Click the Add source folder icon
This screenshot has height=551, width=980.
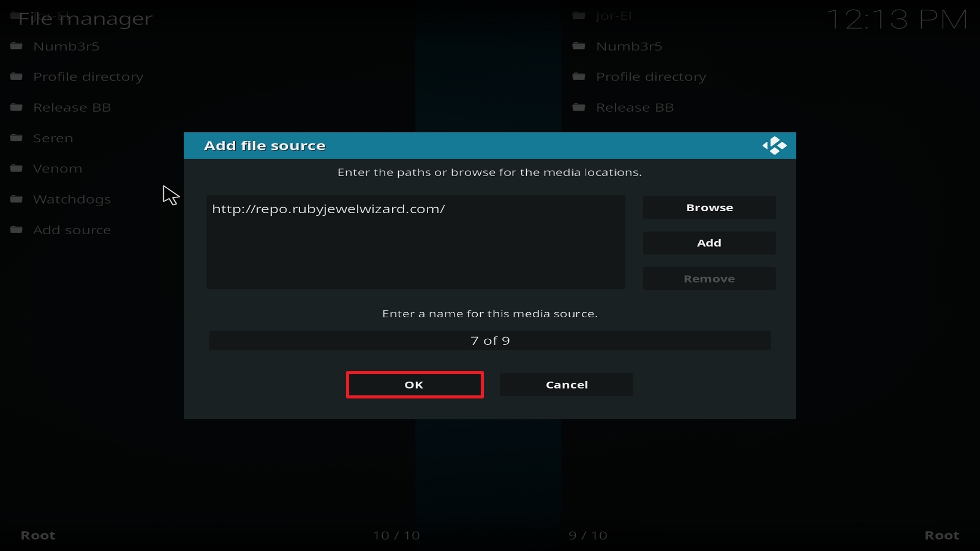click(x=16, y=230)
